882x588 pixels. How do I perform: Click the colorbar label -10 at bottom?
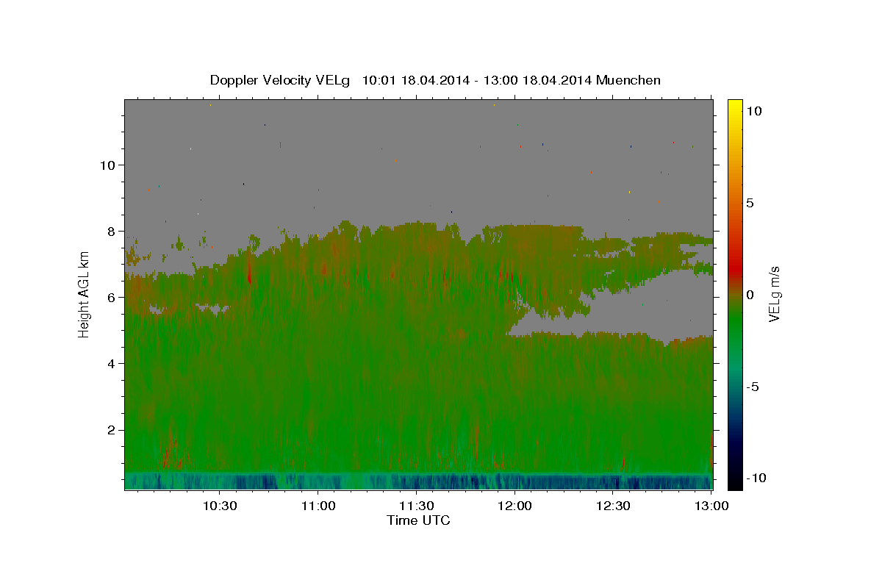[756, 478]
